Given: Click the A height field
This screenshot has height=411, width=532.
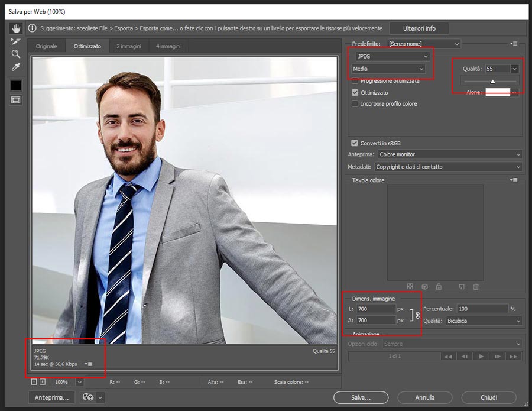Looking at the screenshot, I should pyautogui.click(x=376, y=321).
